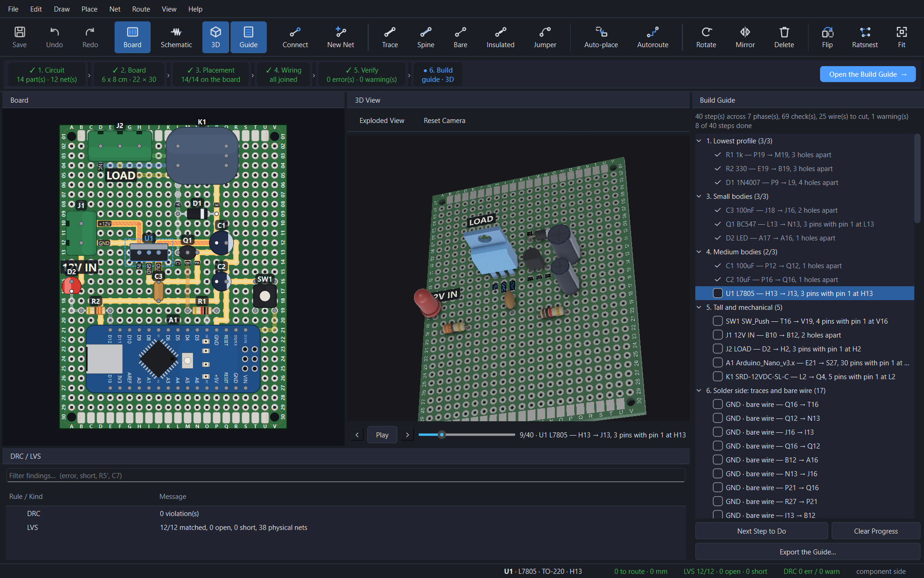Collapse 6. Solder side traces phase

699,390
